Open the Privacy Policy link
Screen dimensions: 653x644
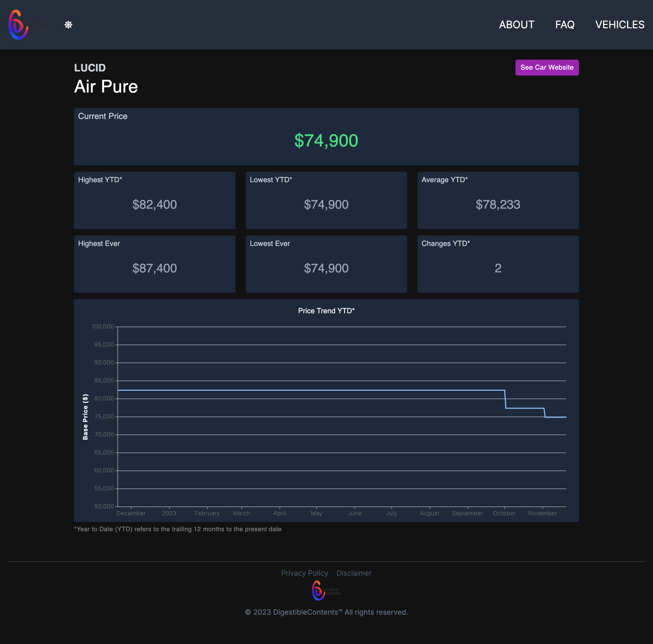[305, 573]
